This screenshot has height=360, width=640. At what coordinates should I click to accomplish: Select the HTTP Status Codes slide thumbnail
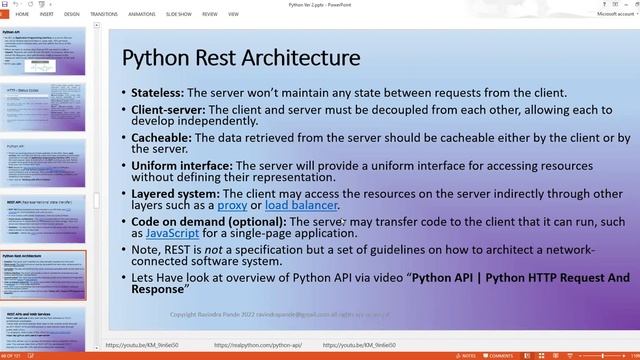click(x=43, y=107)
